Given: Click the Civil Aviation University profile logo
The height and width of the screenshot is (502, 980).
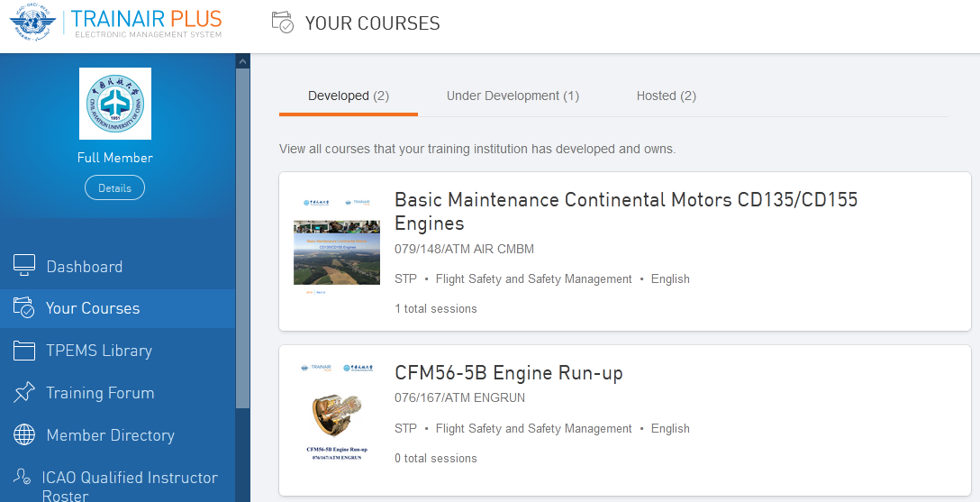Looking at the screenshot, I should click(115, 104).
